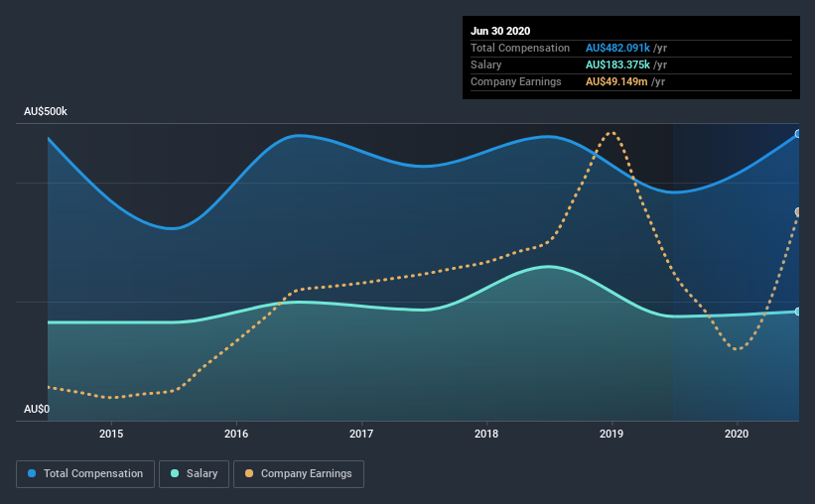
Task: Click the blue Total Compensation endpoint marker
Action: 798,134
